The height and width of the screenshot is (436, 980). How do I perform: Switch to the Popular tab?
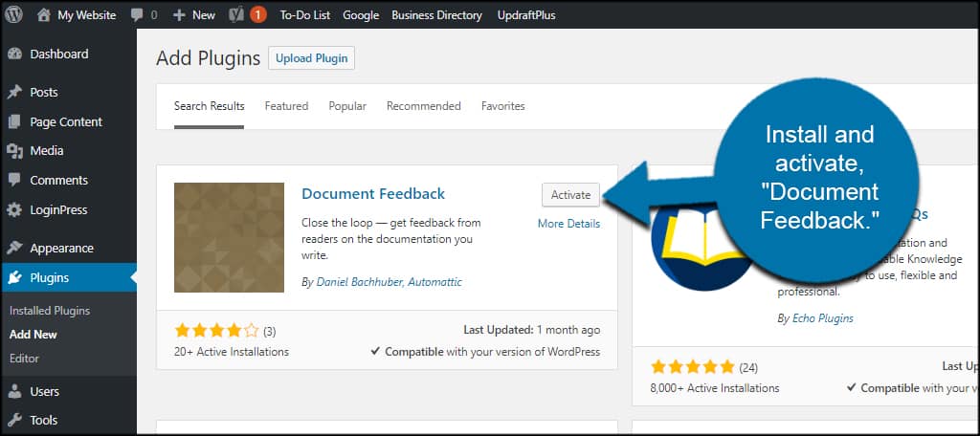click(x=347, y=106)
